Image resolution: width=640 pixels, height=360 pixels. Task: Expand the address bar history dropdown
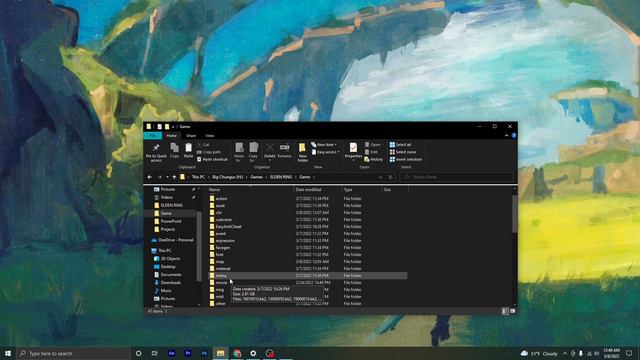[x=380, y=177]
